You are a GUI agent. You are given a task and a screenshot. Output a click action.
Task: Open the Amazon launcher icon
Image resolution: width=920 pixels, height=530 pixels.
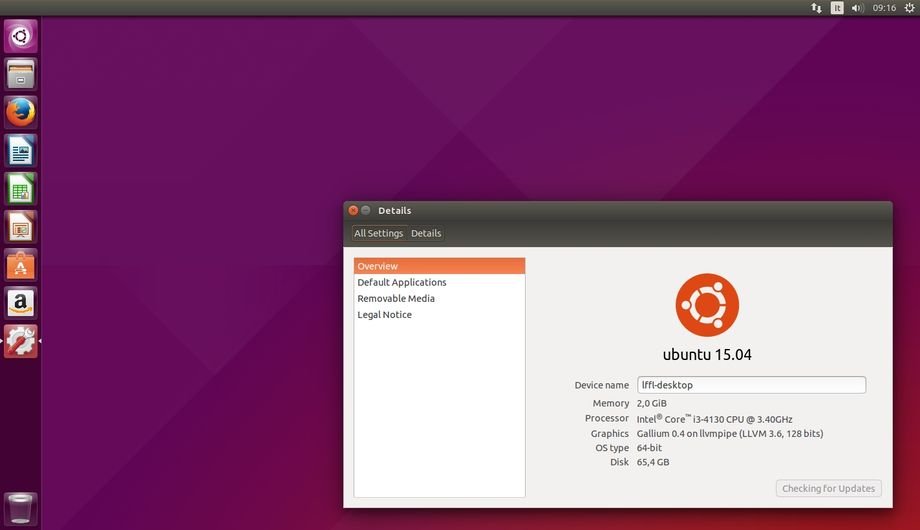pos(21,303)
